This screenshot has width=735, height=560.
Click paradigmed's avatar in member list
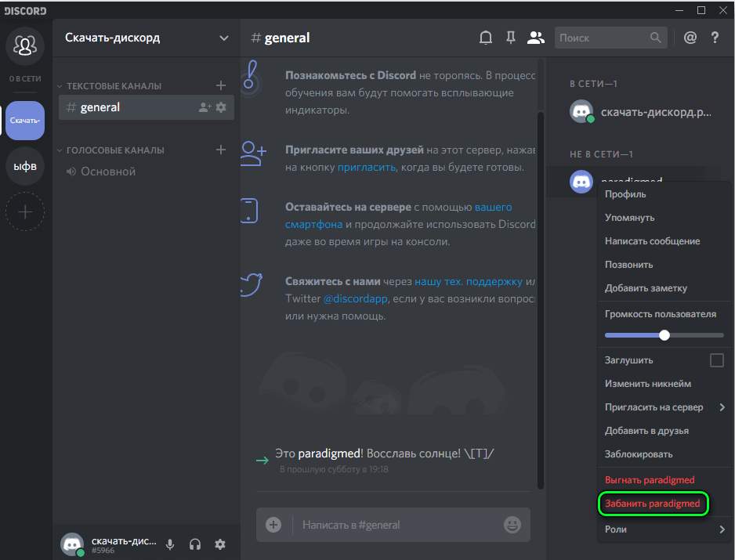click(x=581, y=182)
